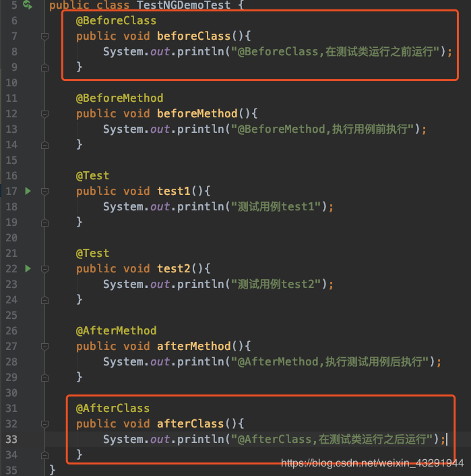Click the @AfterMethod string literal on line 28

pos(329,361)
